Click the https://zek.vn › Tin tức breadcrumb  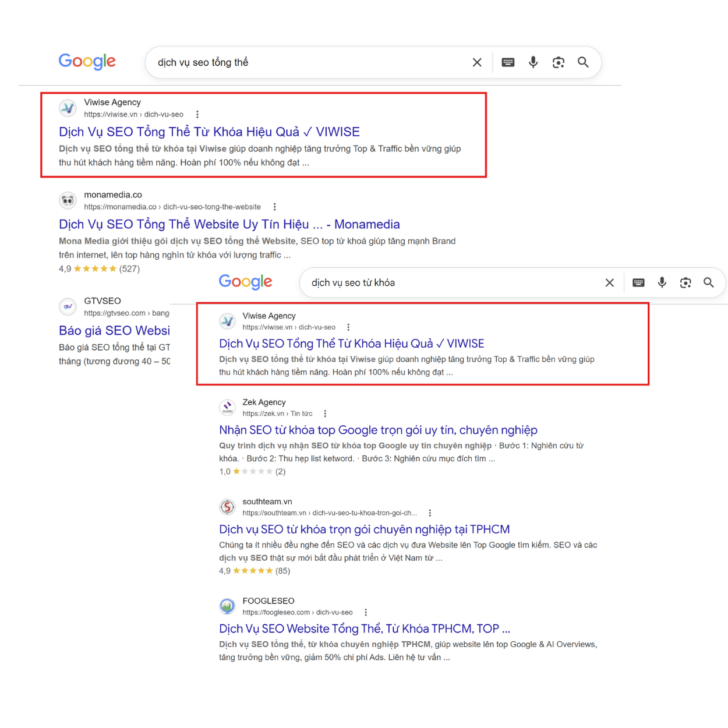277,414
